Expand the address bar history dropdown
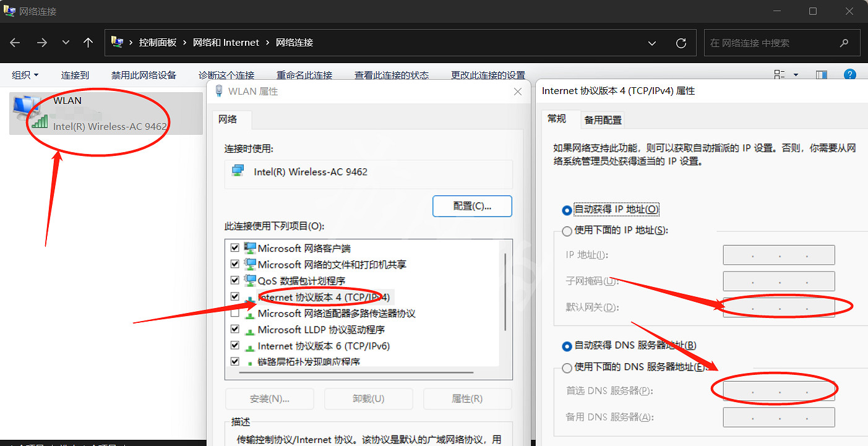 point(651,43)
